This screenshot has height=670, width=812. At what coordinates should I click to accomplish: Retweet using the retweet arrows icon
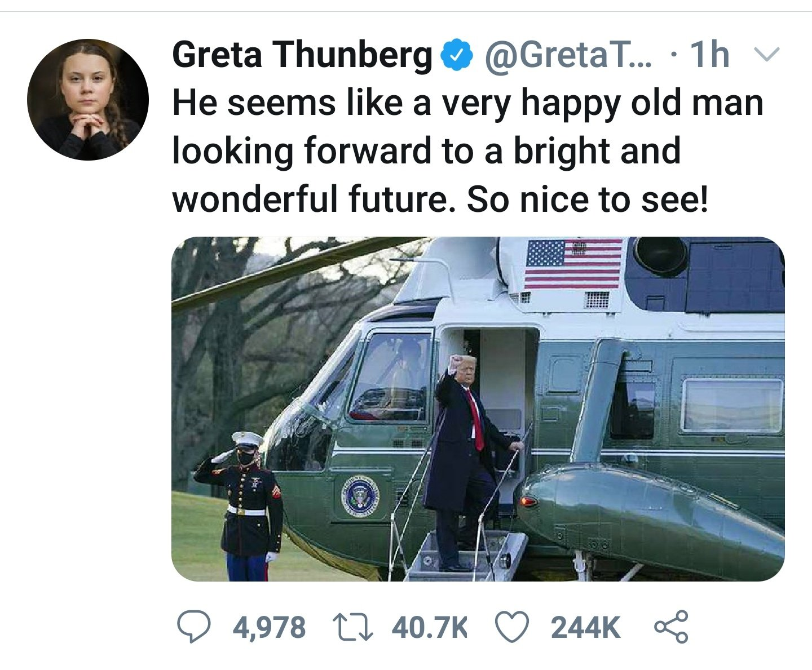pyautogui.click(x=352, y=627)
